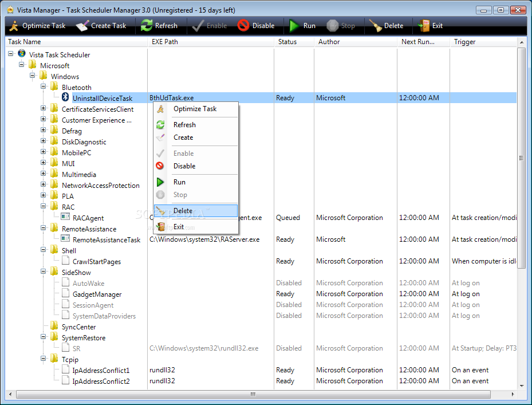Click the Next Run column header
Screen dimensions: 532x405
coord(424,42)
